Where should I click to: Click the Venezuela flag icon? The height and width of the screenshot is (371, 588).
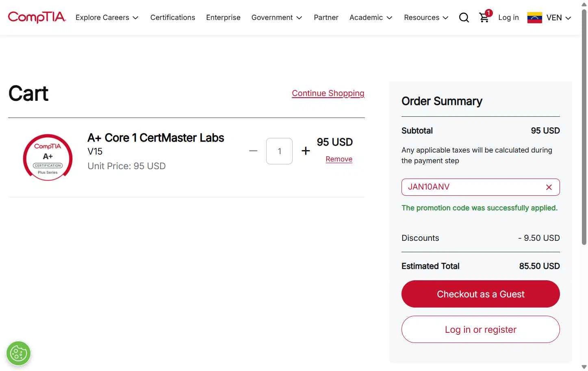click(x=534, y=17)
